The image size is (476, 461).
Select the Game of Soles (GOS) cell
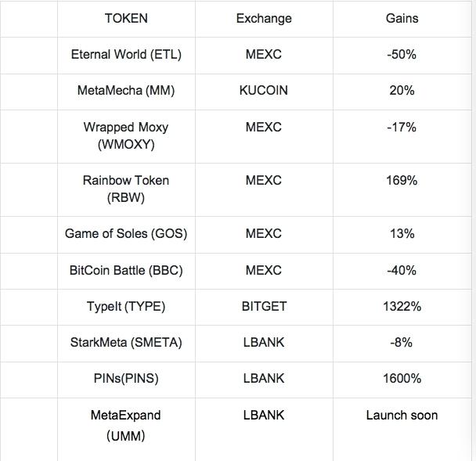click(126, 234)
